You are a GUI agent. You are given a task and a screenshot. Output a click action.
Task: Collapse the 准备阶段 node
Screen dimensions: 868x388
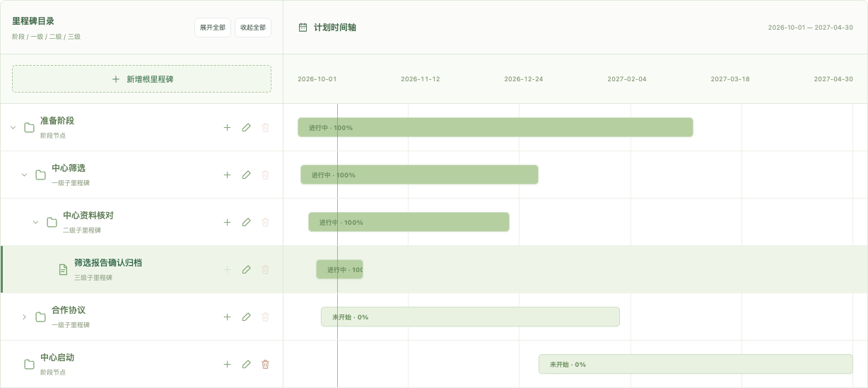pos(13,128)
